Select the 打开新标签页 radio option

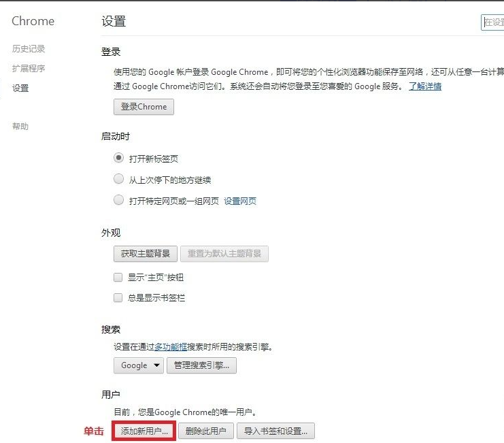tap(118, 158)
